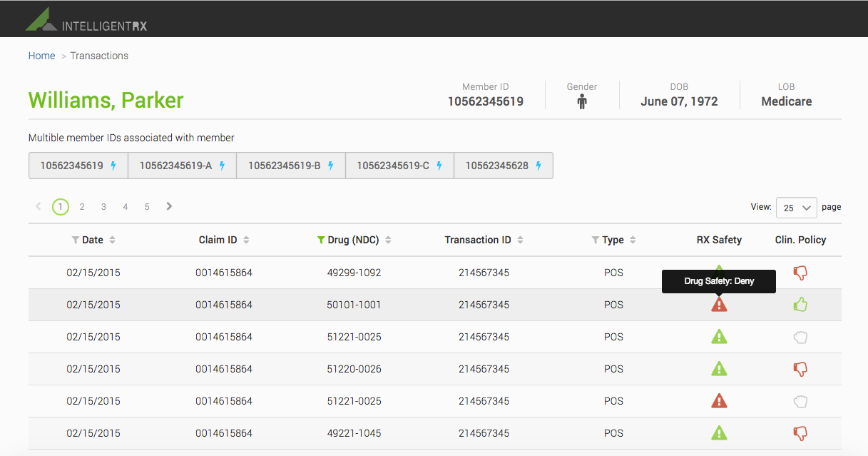Click the Claim ID column header label
Viewport: 868px width, 456px height.
(218, 240)
